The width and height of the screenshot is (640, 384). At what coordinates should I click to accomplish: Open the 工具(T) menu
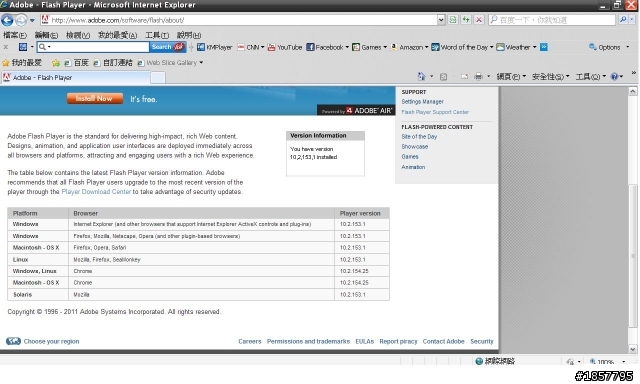point(157,35)
